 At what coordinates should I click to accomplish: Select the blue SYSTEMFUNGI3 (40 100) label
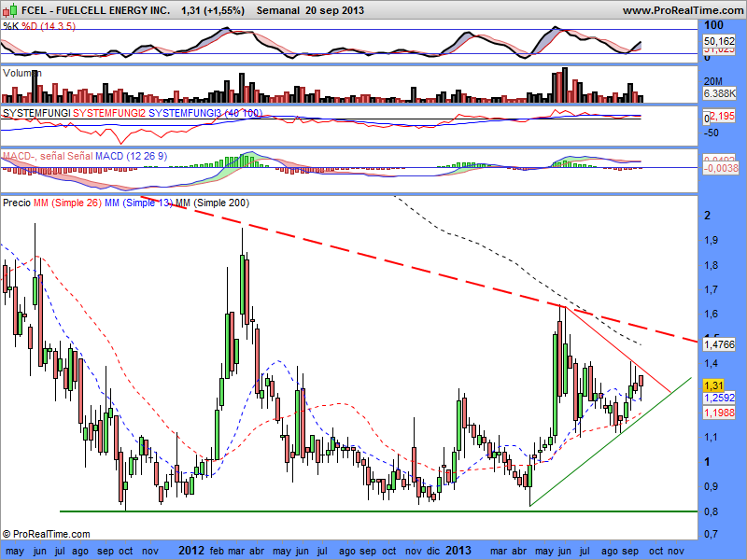(205, 113)
